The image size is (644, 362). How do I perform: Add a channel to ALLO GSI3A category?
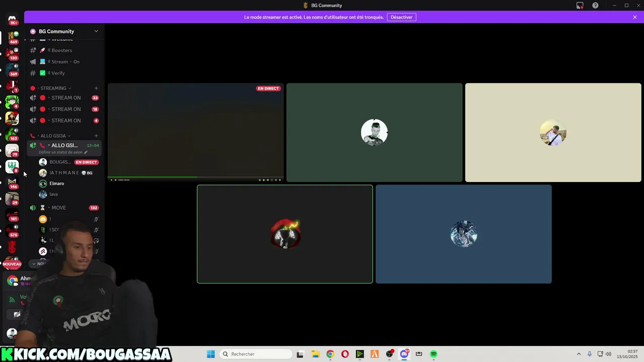(x=96, y=136)
